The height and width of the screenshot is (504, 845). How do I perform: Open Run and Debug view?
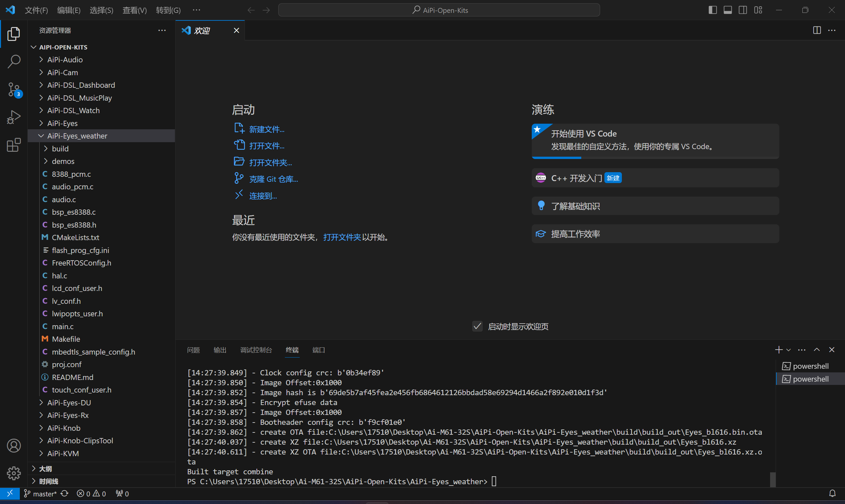tap(14, 117)
